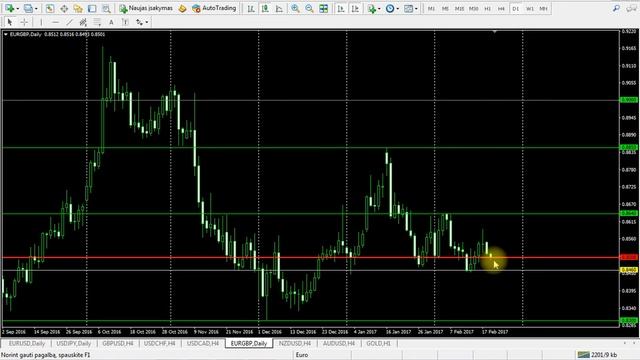Switch to the NZDUSD,H4 chart tab

pos(295,343)
